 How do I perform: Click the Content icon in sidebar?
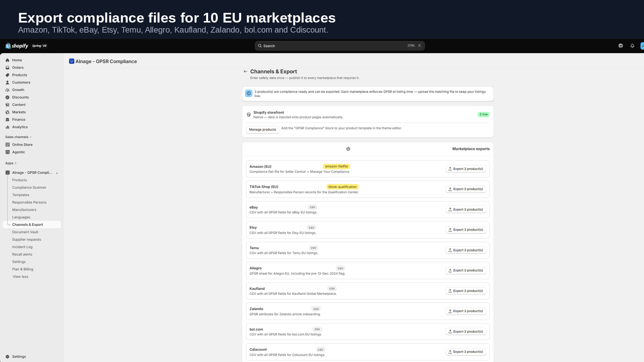click(7, 105)
